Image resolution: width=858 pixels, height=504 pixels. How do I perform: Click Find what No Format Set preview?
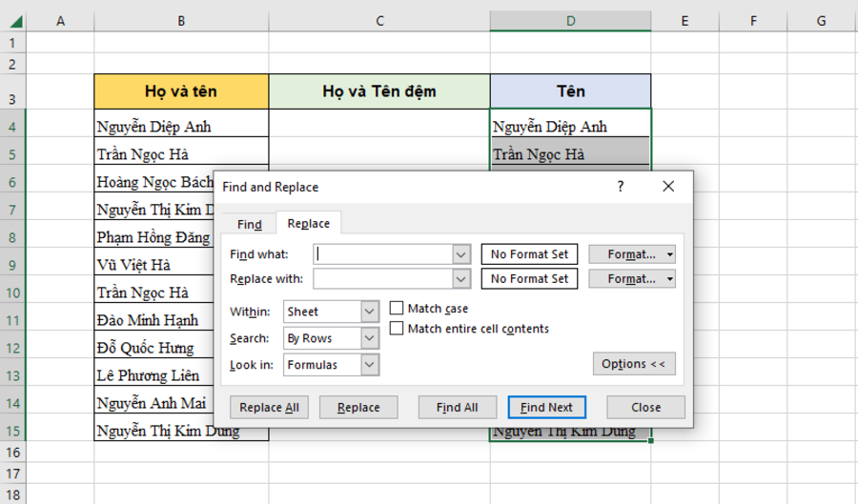click(530, 254)
